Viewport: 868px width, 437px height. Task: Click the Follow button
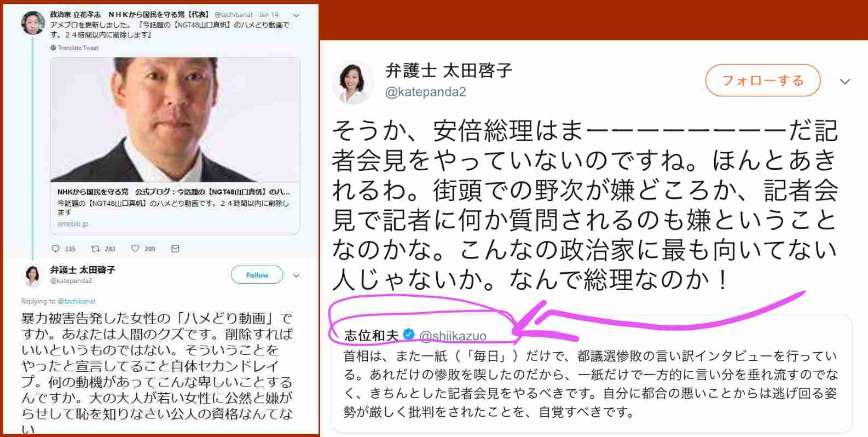click(x=257, y=275)
